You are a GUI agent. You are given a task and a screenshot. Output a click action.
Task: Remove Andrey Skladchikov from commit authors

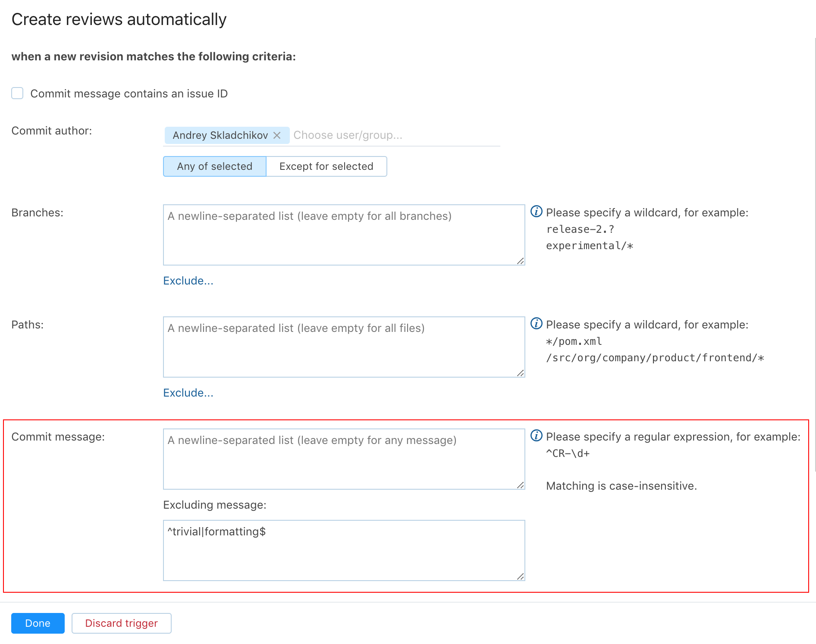(277, 135)
